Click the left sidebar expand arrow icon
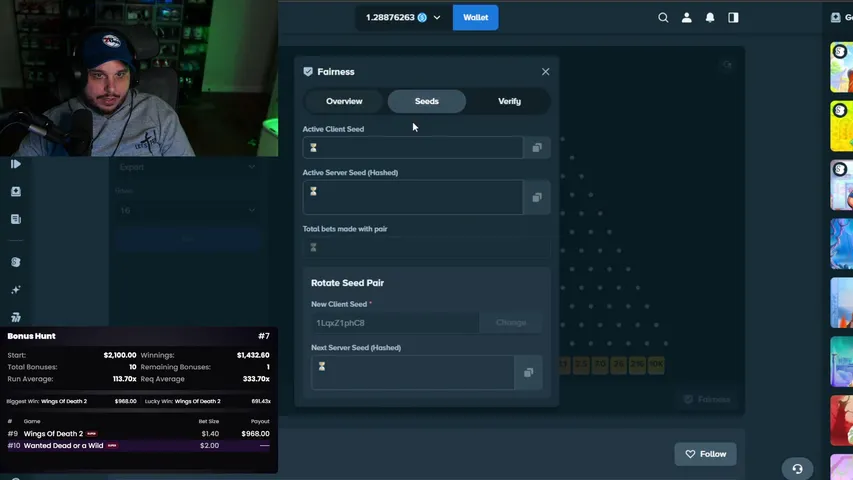The width and height of the screenshot is (853, 480). (16, 164)
